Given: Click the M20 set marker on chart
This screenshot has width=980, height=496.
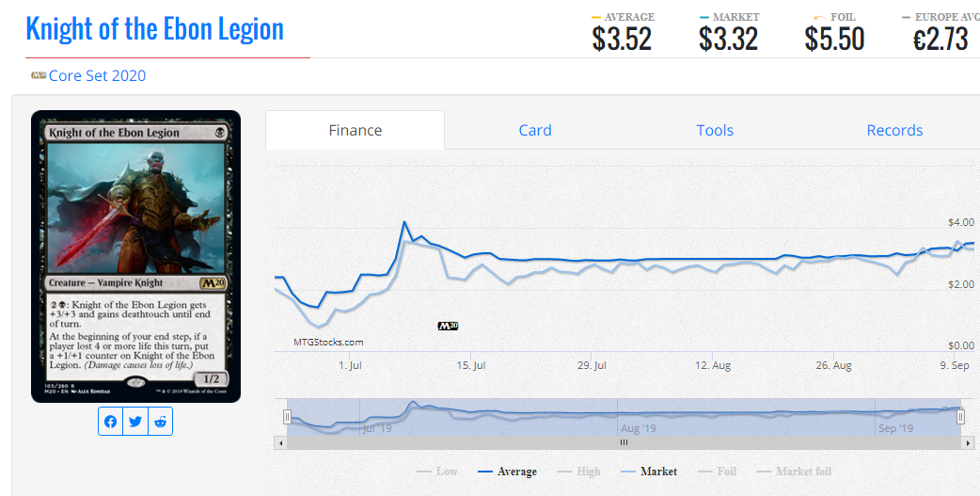Looking at the screenshot, I should pos(448,326).
